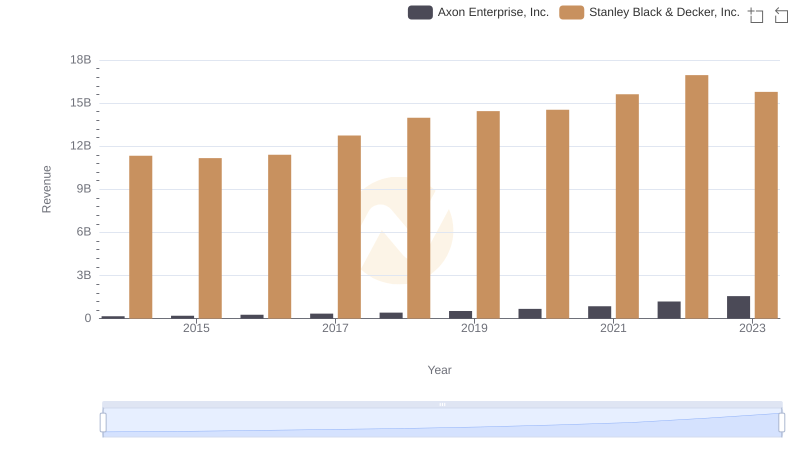Screen dimensions: 800x461
Task: Click the Stanley Black & Decker 2021 bar
Action: pyautogui.click(x=627, y=206)
